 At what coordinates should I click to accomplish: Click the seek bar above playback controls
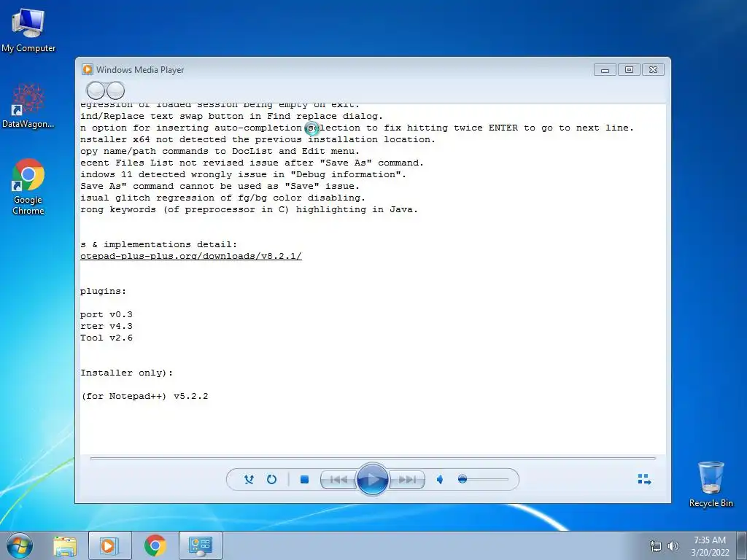tap(373, 458)
